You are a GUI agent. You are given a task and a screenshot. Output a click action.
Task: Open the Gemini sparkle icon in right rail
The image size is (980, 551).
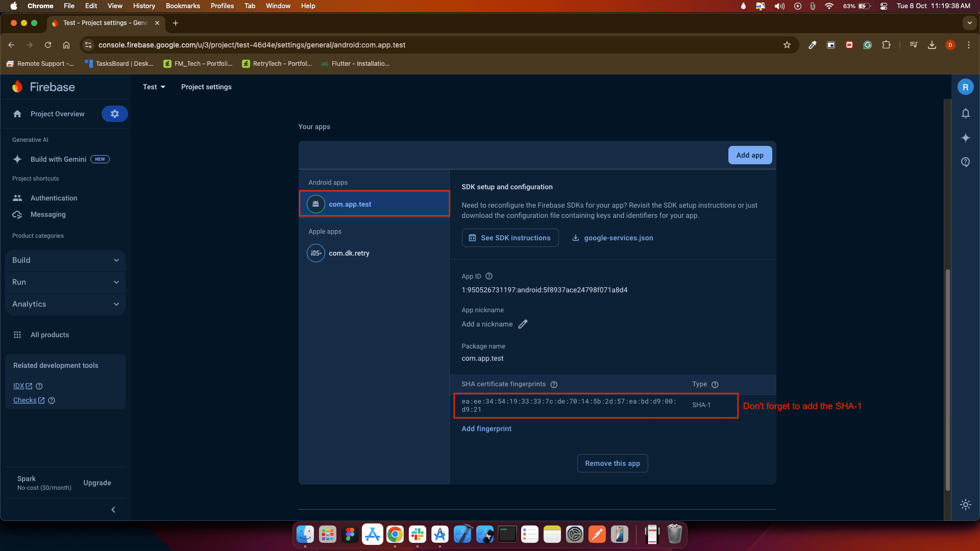tap(965, 138)
